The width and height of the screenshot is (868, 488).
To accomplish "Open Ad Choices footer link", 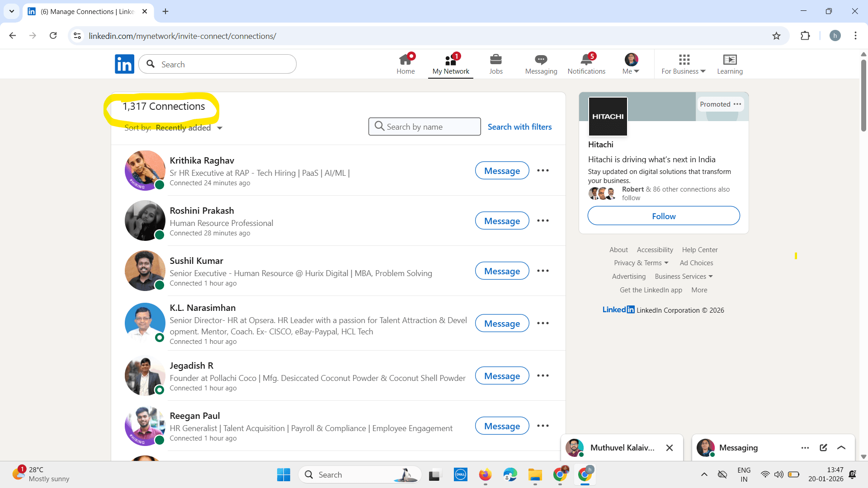I will (x=696, y=263).
